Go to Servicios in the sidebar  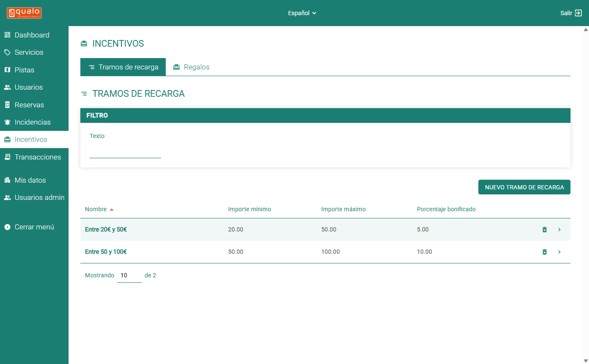coord(29,53)
